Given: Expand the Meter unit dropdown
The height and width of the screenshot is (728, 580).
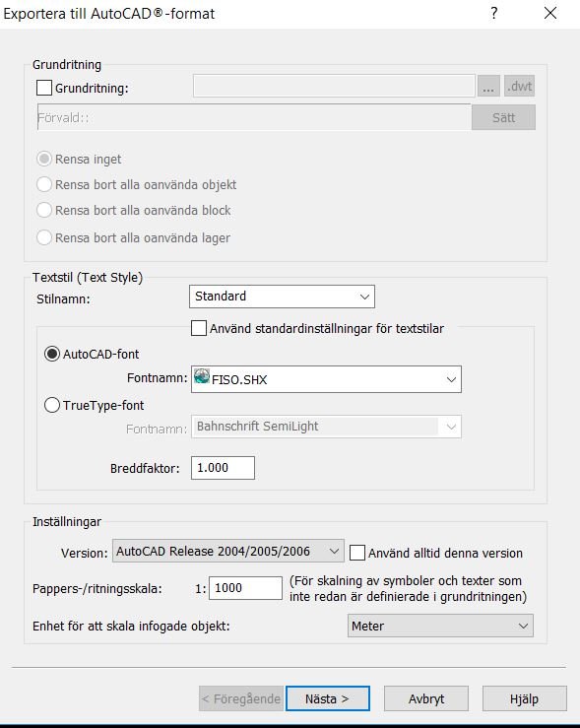Looking at the screenshot, I should click(x=440, y=626).
